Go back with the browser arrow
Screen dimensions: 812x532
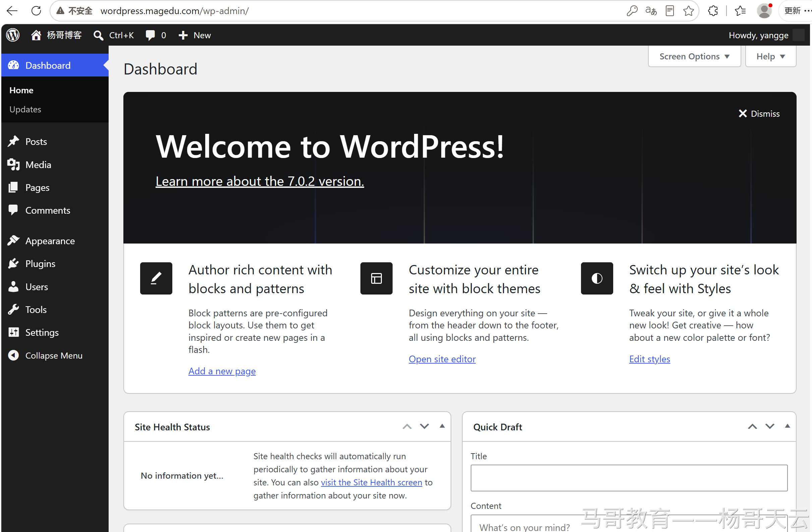click(12, 11)
